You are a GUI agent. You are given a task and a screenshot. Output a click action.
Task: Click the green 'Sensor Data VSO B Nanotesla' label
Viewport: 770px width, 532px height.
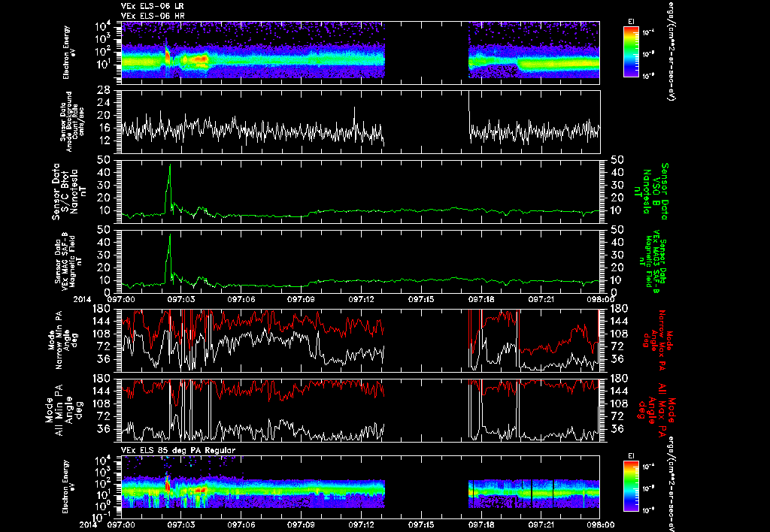[650, 192]
